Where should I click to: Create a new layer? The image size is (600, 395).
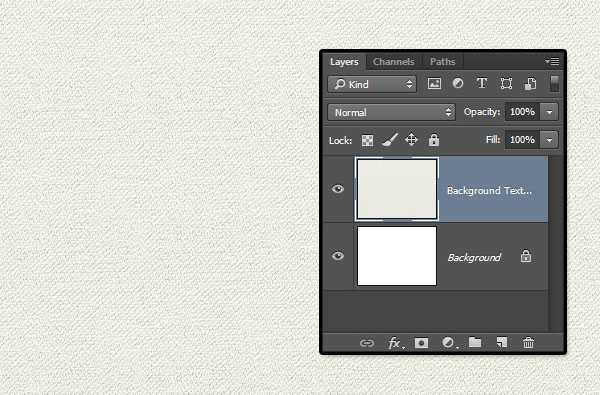tap(502, 342)
